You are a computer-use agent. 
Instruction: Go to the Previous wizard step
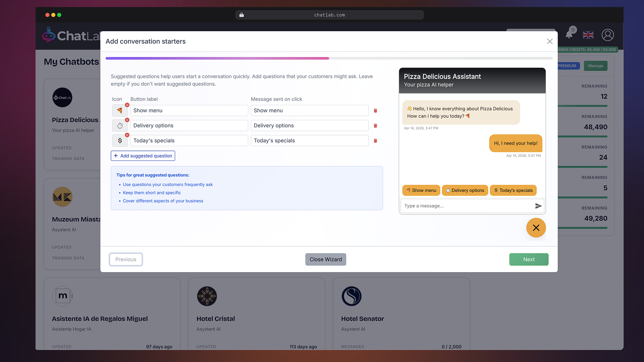tap(126, 259)
